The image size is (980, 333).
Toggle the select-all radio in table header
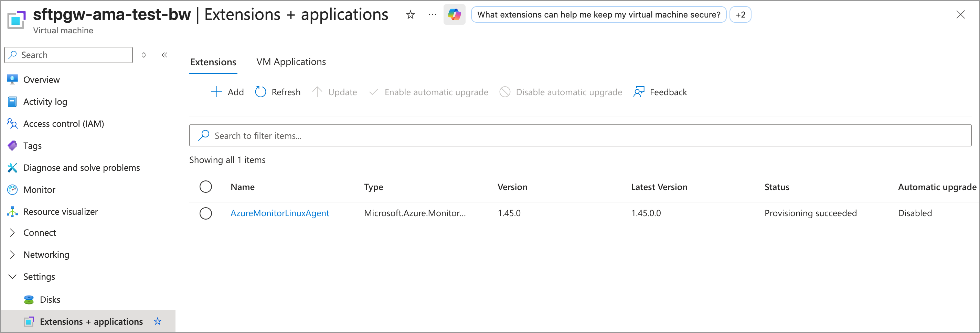pos(206,187)
